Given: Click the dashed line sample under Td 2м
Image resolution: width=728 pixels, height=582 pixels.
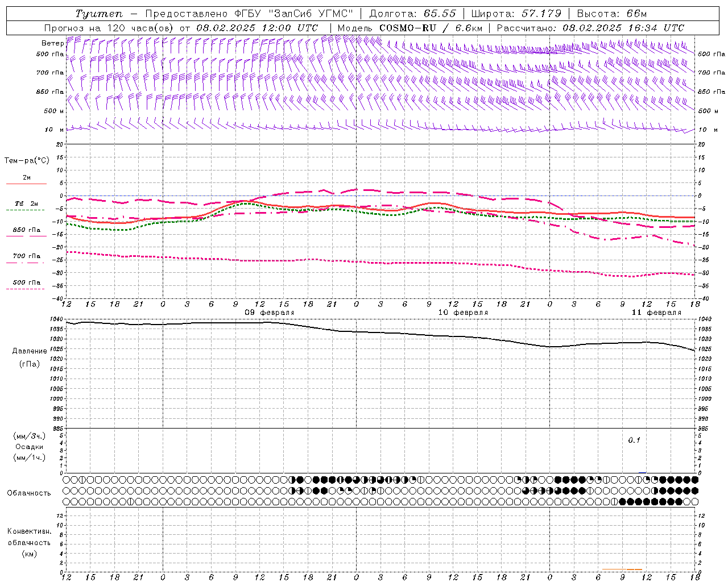Looking at the screenshot, I should [26, 210].
